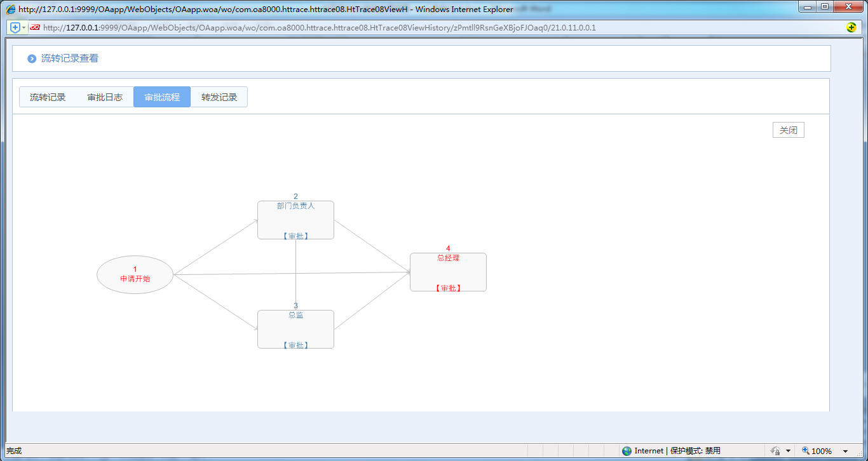Click the arrow icon beside 流转记录查看
The width and height of the screenshot is (868, 461).
coord(32,59)
